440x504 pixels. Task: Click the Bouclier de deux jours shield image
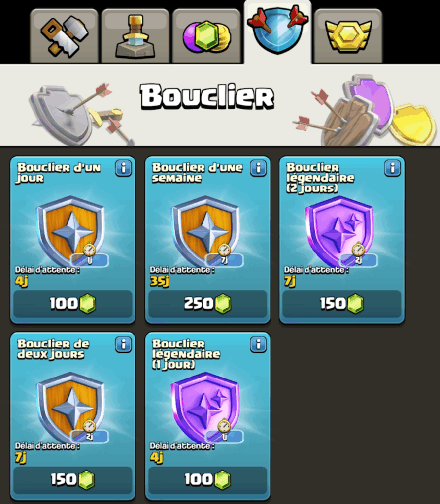click(x=72, y=408)
